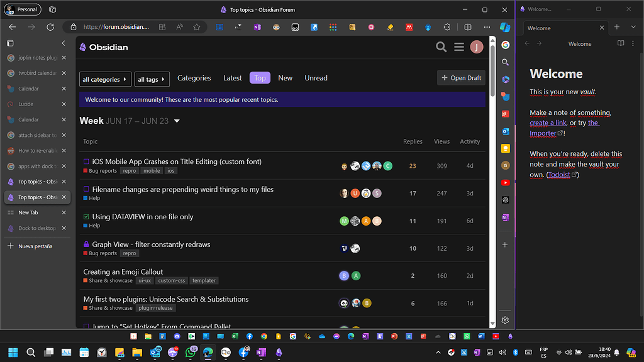Image resolution: width=644 pixels, height=362 pixels.
Task: Open the settings gear in the right sidebar
Action: 505,320
